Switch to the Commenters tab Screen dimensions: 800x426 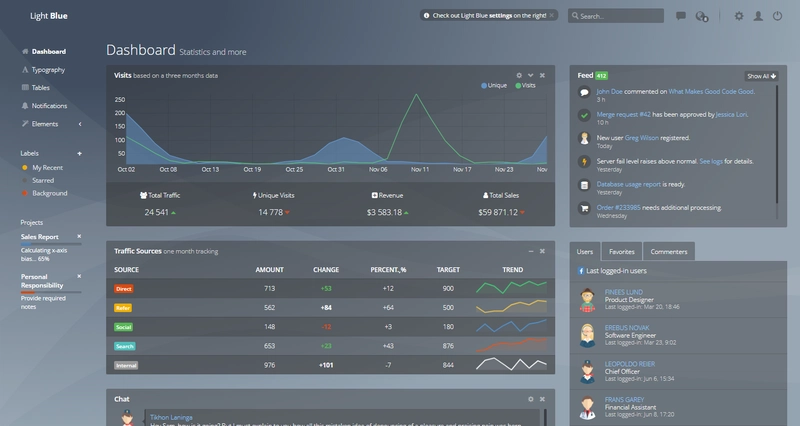point(669,252)
